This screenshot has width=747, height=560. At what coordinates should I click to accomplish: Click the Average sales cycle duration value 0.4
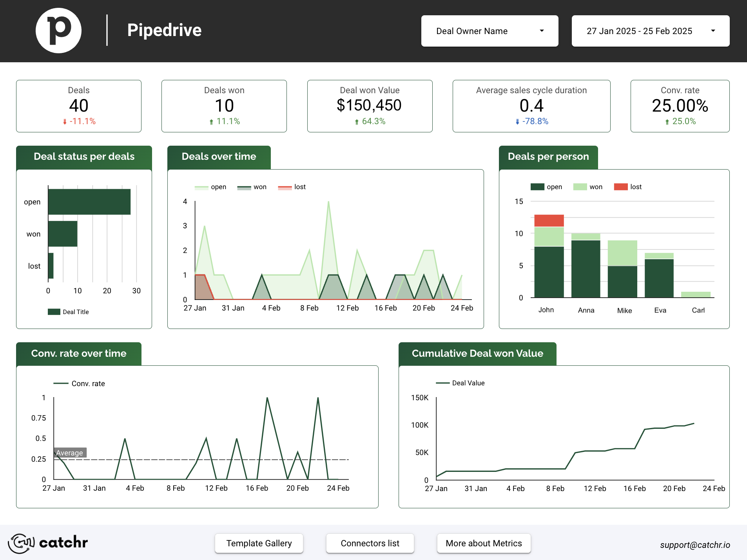pyautogui.click(x=531, y=106)
